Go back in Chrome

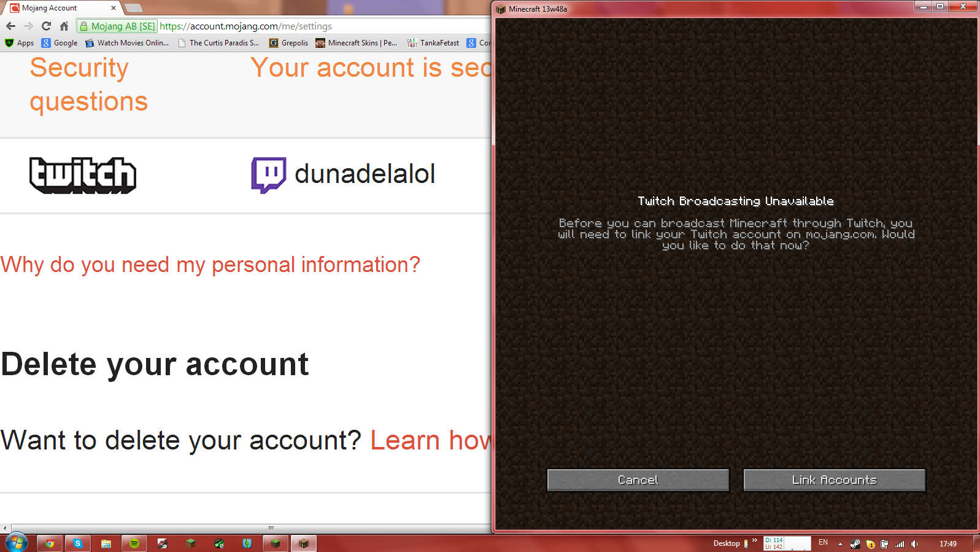10,26
